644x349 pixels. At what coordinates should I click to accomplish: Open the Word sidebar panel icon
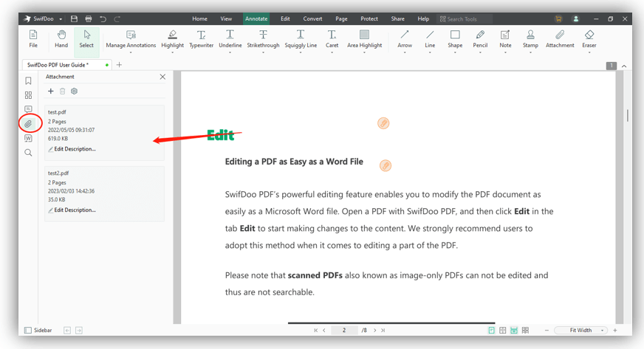[28, 138]
